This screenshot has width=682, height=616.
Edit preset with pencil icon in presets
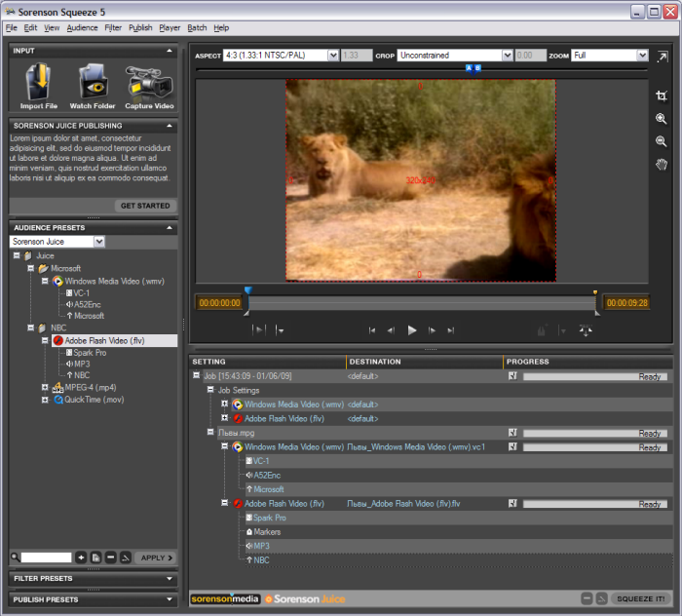pos(126,558)
